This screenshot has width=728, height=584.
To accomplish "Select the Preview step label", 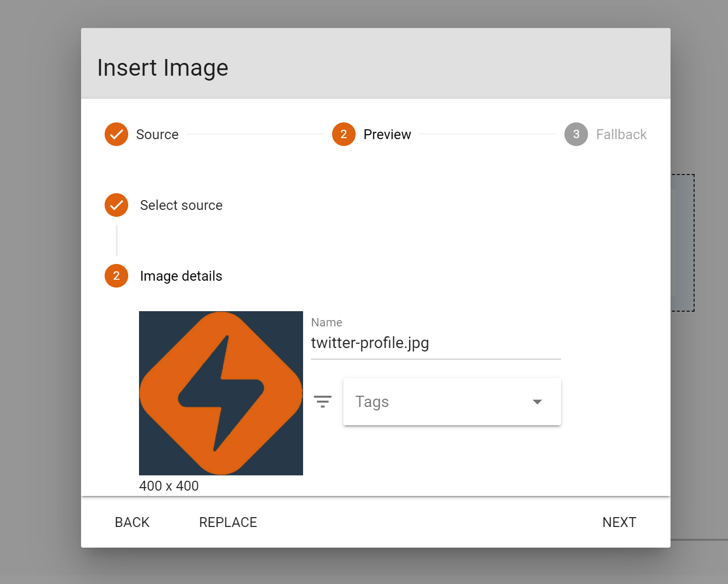I will point(387,134).
